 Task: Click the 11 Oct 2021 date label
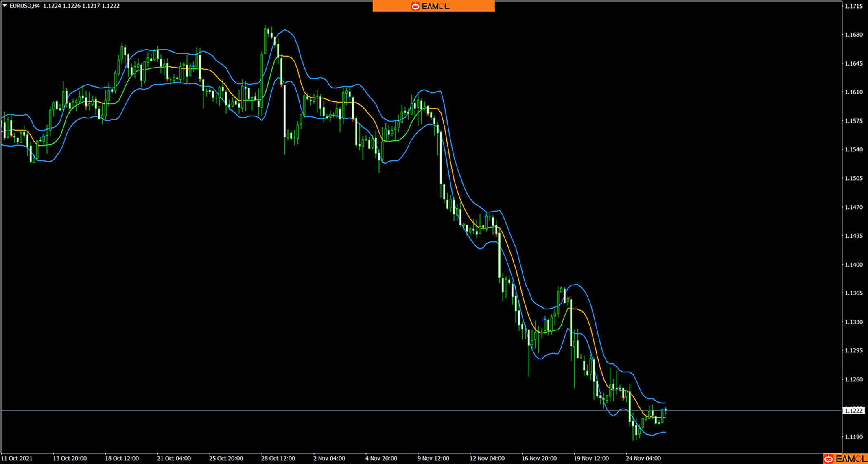(x=17, y=458)
